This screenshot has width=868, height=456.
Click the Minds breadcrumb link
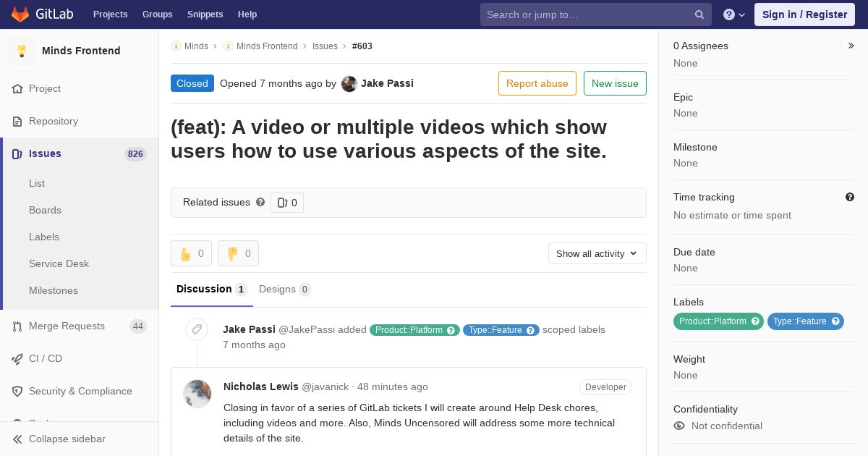(x=196, y=46)
